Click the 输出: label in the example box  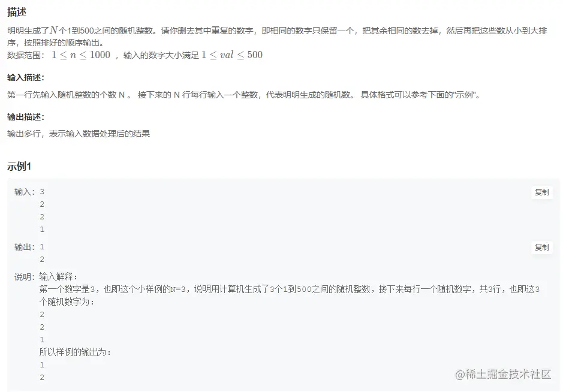pyautogui.click(x=25, y=247)
